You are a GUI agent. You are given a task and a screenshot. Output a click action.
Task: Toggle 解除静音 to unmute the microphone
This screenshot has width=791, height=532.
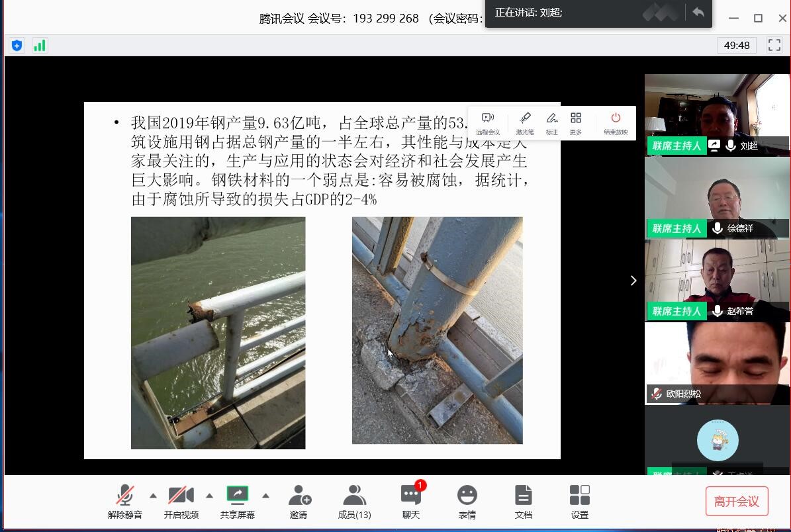(124, 502)
